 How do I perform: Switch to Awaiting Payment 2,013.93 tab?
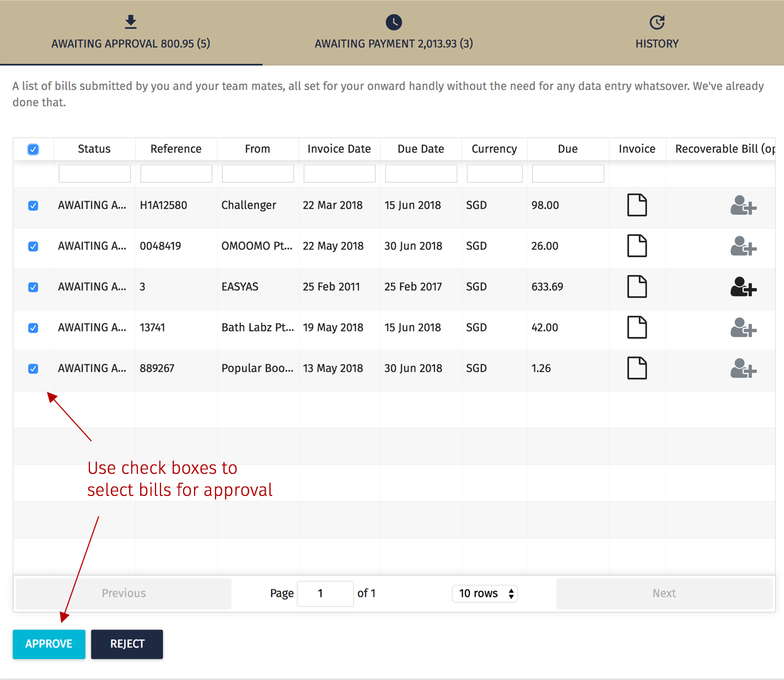[x=394, y=33]
